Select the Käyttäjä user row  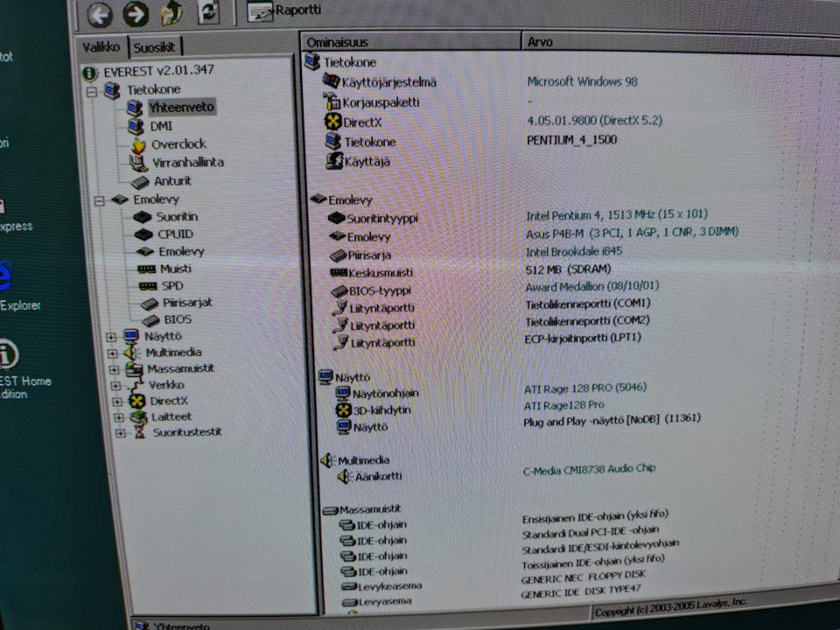pyautogui.click(x=367, y=162)
